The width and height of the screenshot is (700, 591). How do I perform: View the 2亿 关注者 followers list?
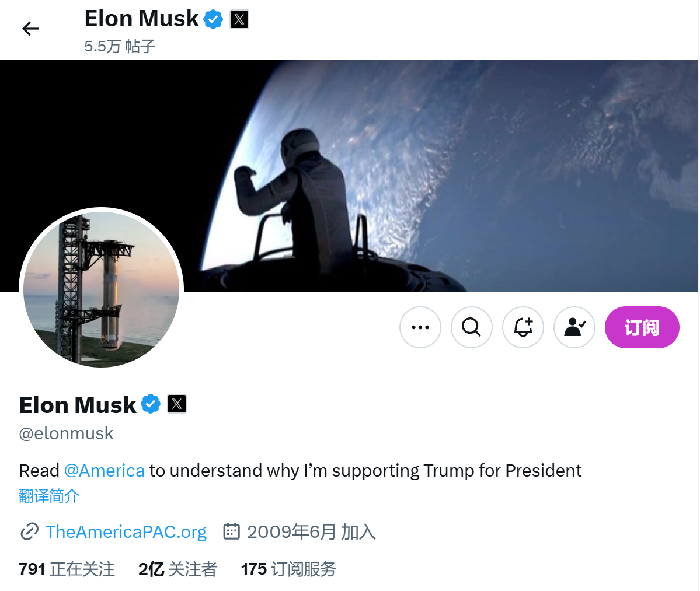[177, 569]
